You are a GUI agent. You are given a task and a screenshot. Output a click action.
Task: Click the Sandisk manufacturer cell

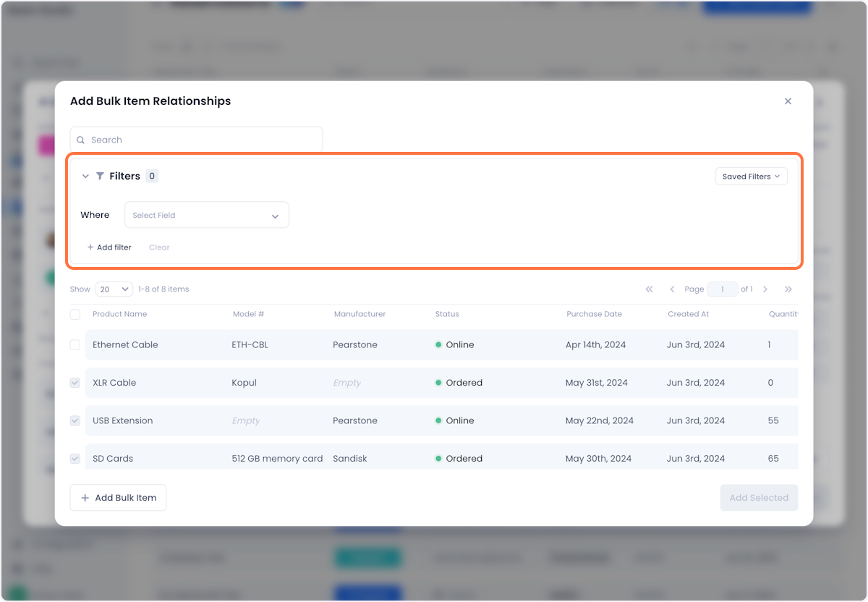tap(349, 459)
